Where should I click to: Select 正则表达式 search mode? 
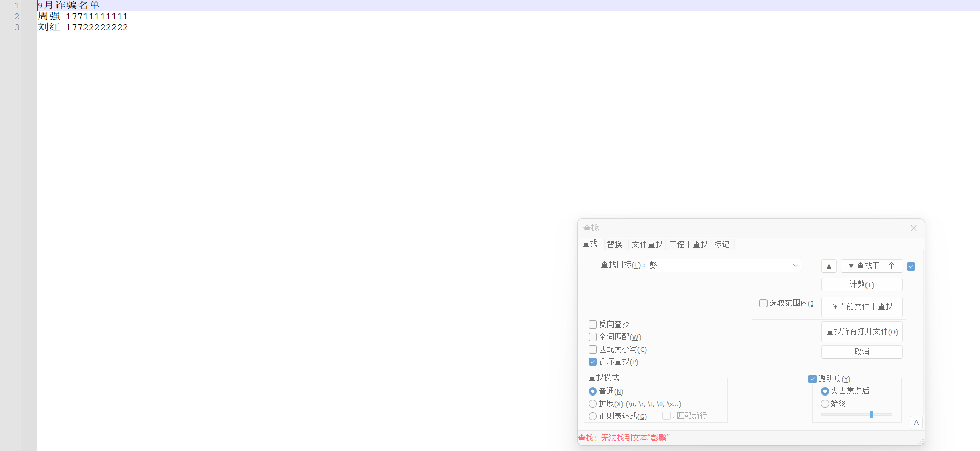pyautogui.click(x=593, y=416)
